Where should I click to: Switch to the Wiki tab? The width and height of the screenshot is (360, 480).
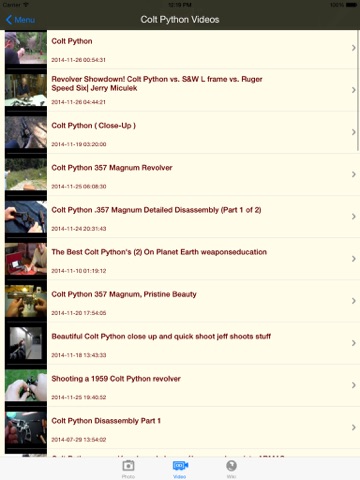coord(231,469)
